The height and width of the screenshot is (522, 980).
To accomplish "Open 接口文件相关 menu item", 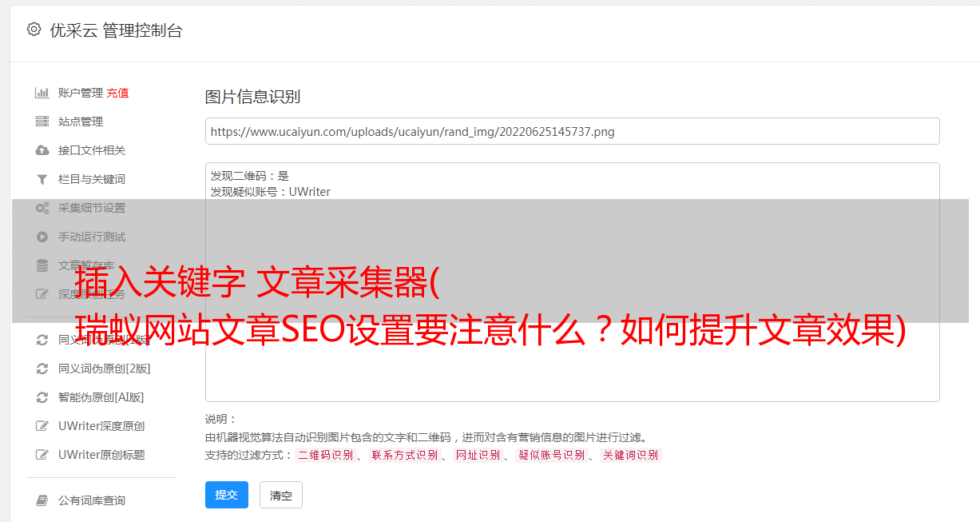I will [x=92, y=150].
